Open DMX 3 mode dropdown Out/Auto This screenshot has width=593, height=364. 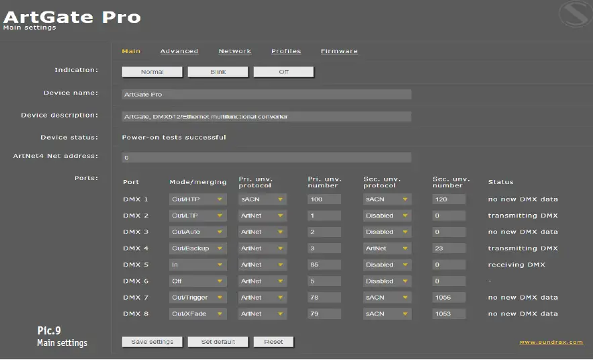(198, 232)
